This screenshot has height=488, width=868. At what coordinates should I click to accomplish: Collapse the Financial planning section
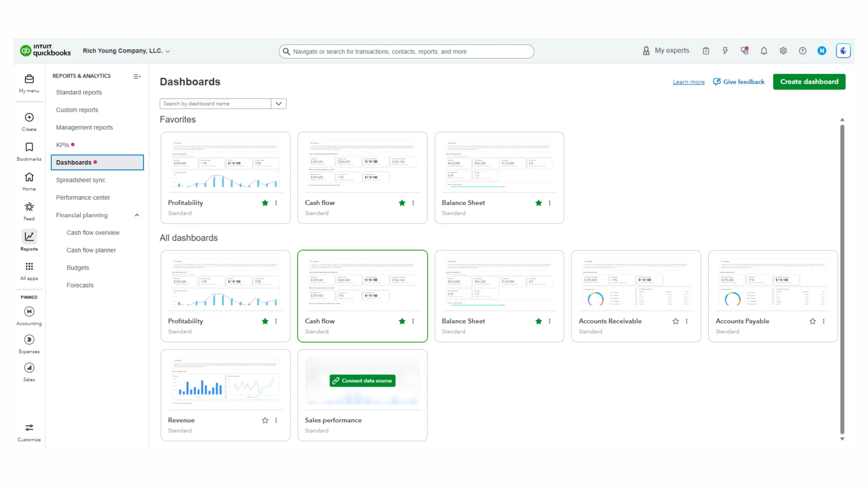pyautogui.click(x=137, y=215)
